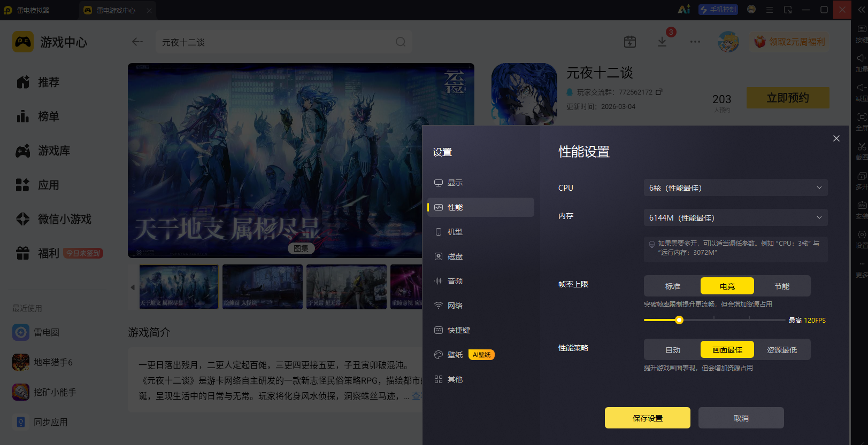Set frame rate limit to 标准
This screenshot has width=868, height=445.
tap(673, 286)
